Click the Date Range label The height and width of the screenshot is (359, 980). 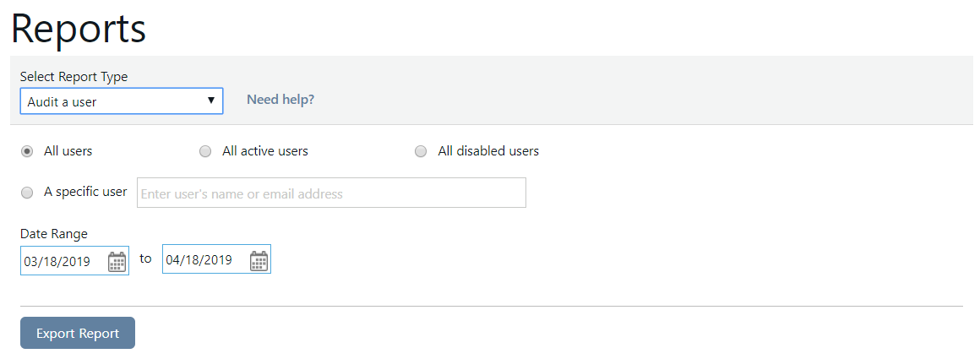[x=54, y=234]
